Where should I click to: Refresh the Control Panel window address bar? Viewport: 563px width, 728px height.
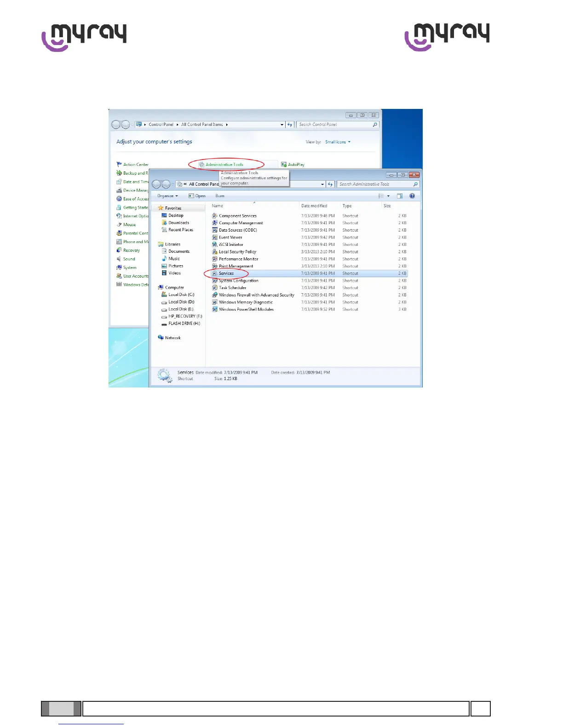coord(290,125)
